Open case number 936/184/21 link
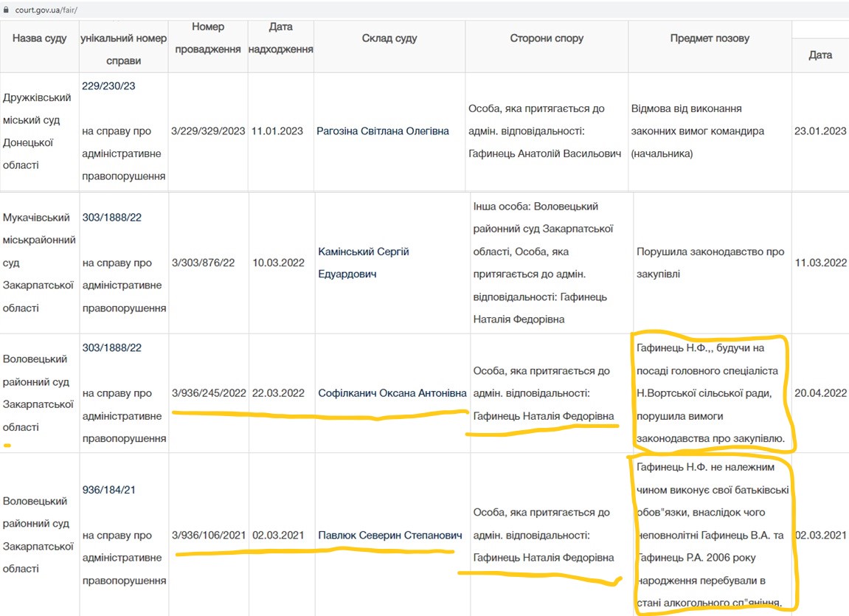 tap(109, 490)
